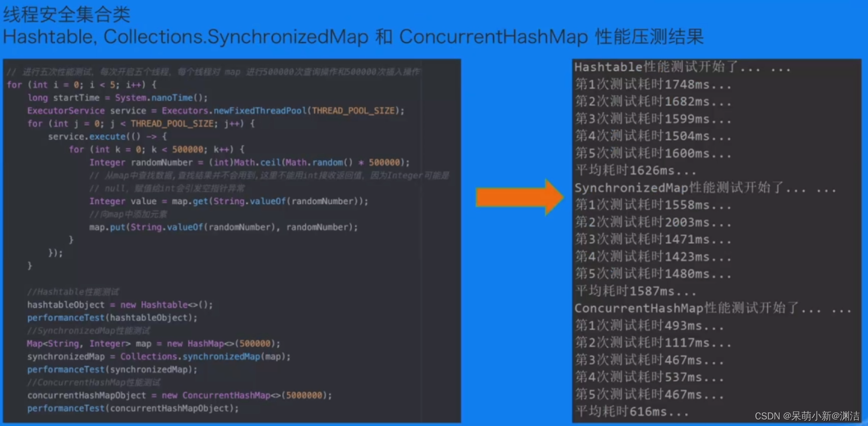Click the output '第3次测试耗时1599ms'
868x426 pixels.
point(653,119)
